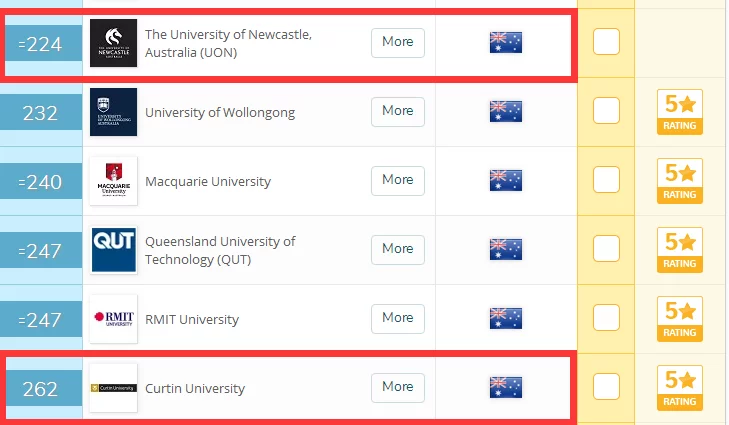
Task: Click the University of Wollongong logo
Action: coord(113,112)
